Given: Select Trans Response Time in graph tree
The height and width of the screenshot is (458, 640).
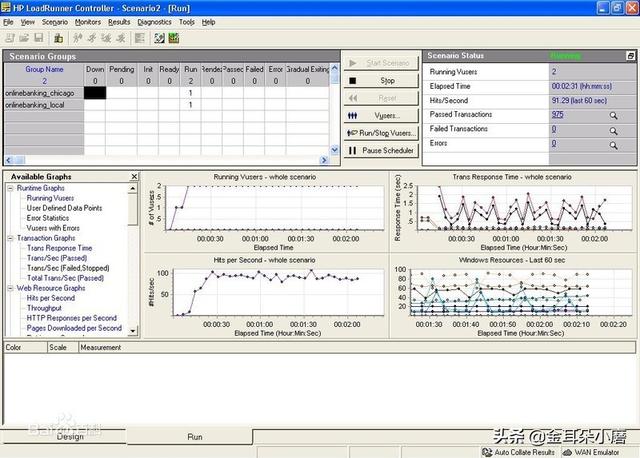Looking at the screenshot, I should click(x=59, y=248).
